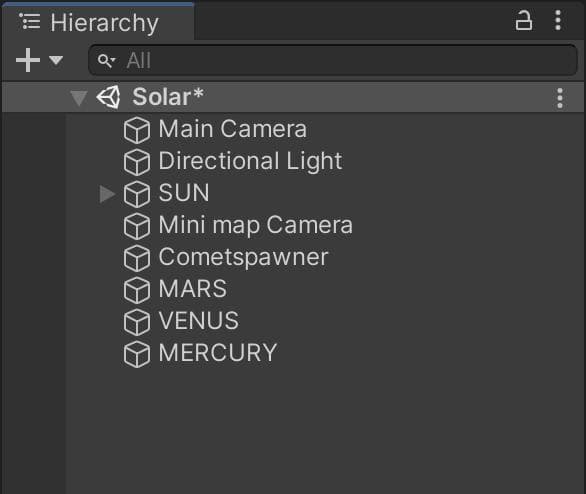Select Main Camera in hierarchy

(x=232, y=129)
